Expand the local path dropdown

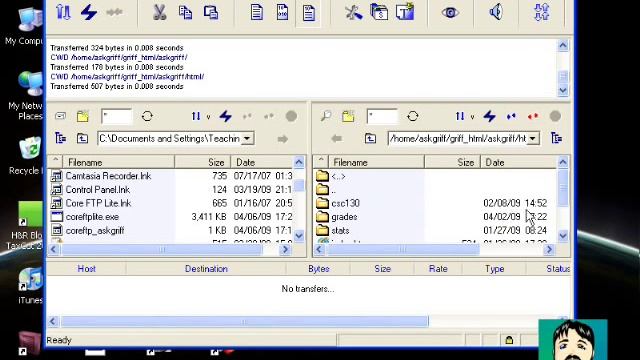(x=247, y=139)
